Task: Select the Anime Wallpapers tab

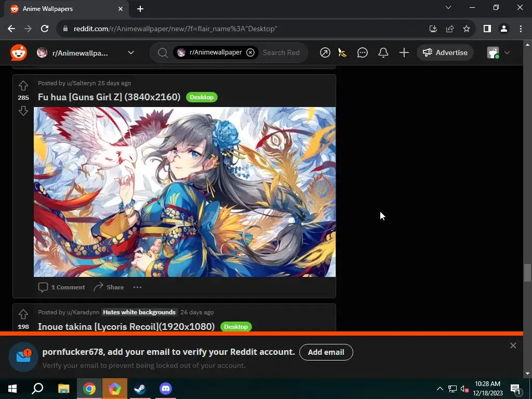Action: click(x=66, y=9)
